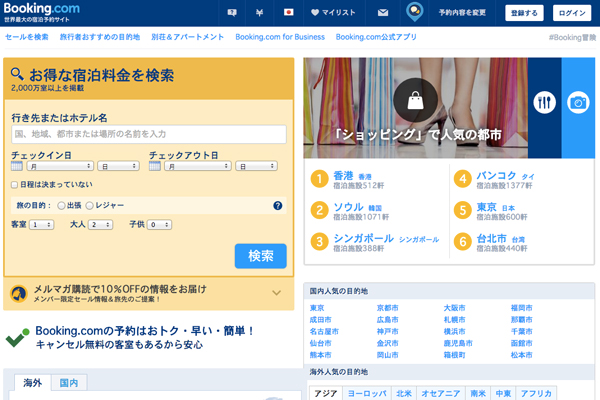
Task: Open check-out month dropdown
Action: 198,166
